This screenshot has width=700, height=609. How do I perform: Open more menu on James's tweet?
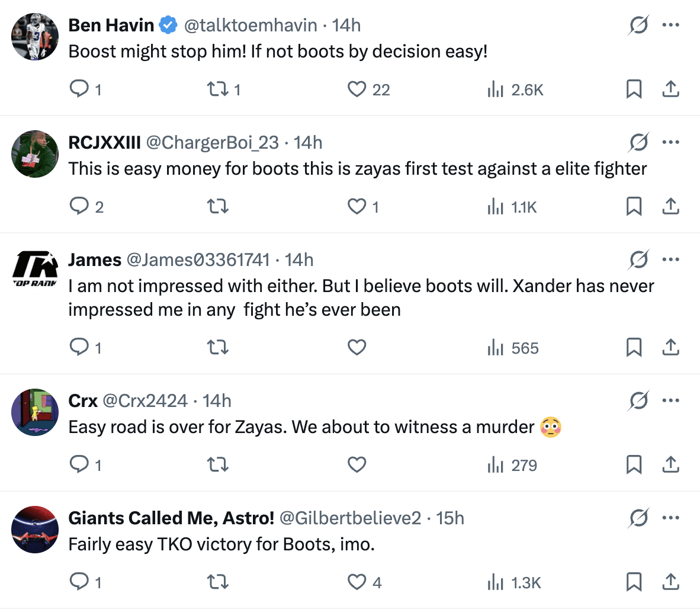[x=670, y=260]
